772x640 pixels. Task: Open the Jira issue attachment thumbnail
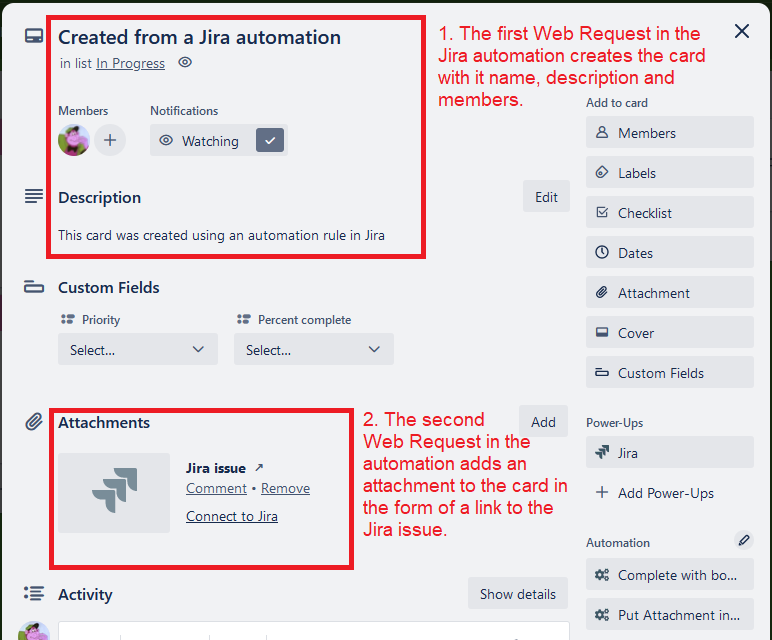click(x=114, y=493)
